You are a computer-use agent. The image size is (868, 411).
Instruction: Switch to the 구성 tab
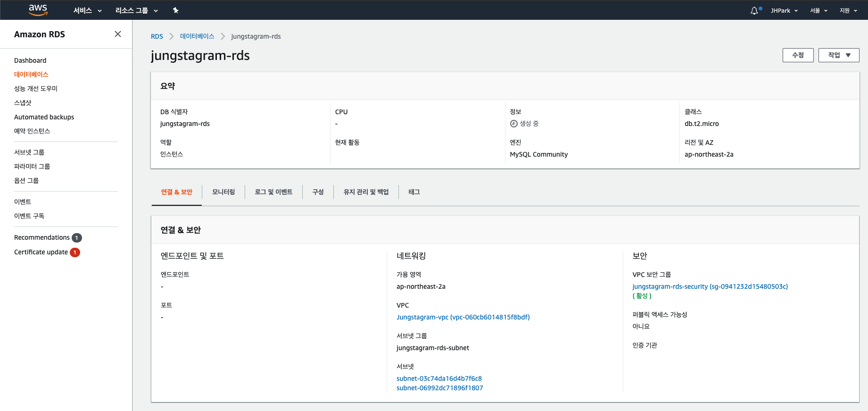[x=318, y=192]
